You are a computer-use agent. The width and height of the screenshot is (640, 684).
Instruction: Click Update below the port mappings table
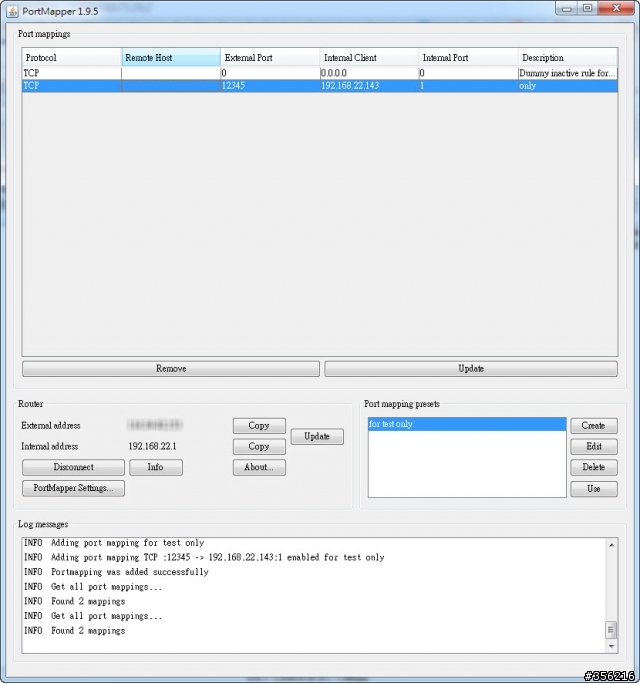[471, 369]
